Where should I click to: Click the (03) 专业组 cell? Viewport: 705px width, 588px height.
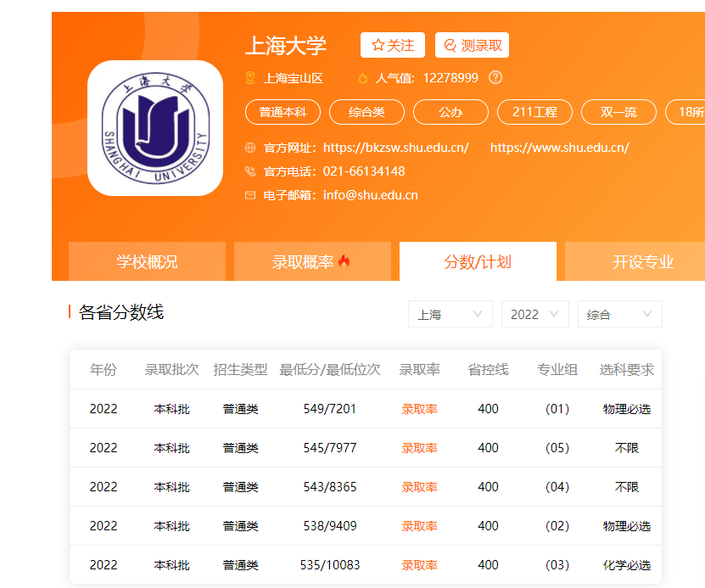pyautogui.click(x=557, y=565)
